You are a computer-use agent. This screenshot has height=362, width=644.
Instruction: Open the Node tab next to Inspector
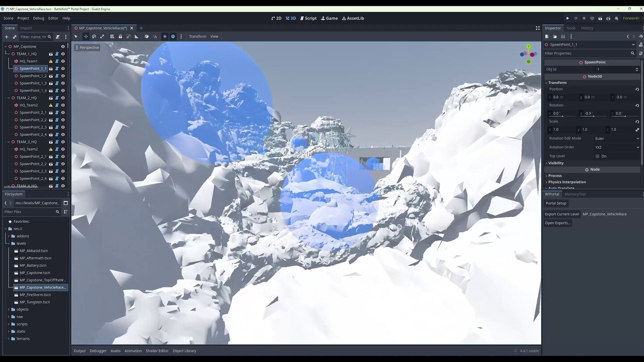click(571, 28)
